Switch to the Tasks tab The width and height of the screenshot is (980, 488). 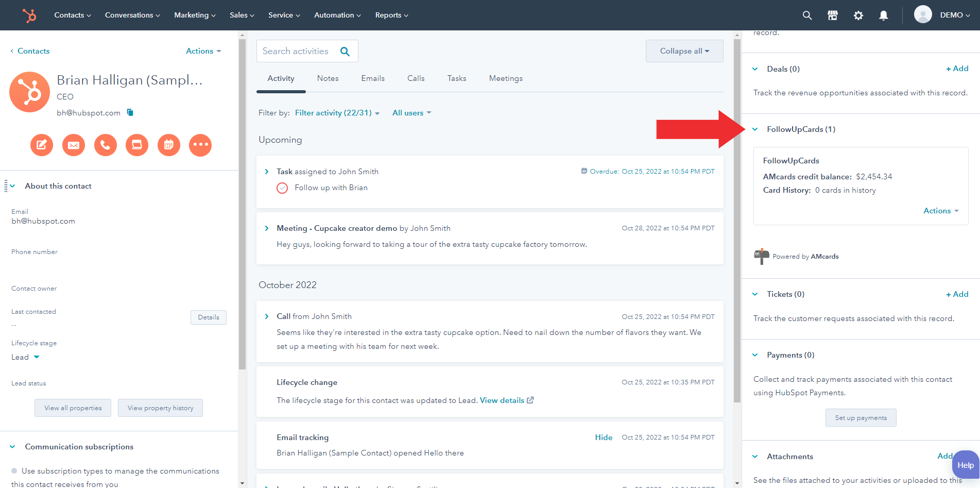coord(457,78)
